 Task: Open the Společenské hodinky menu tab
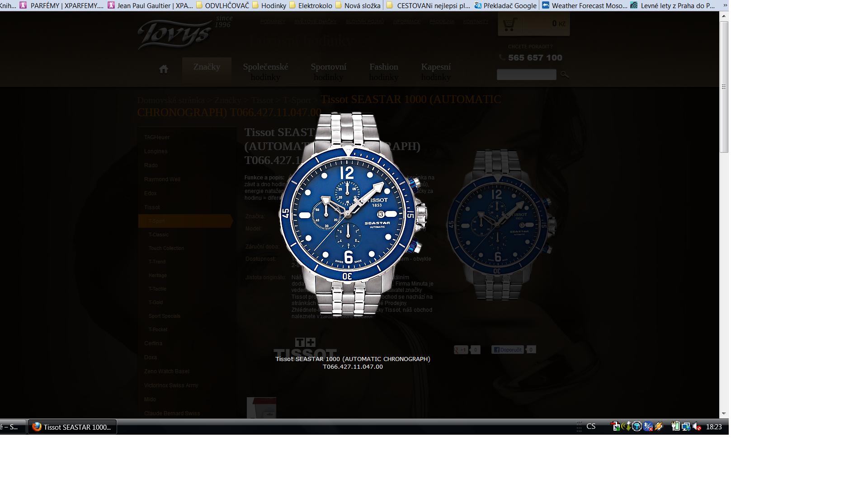pyautogui.click(x=265, y=72)
